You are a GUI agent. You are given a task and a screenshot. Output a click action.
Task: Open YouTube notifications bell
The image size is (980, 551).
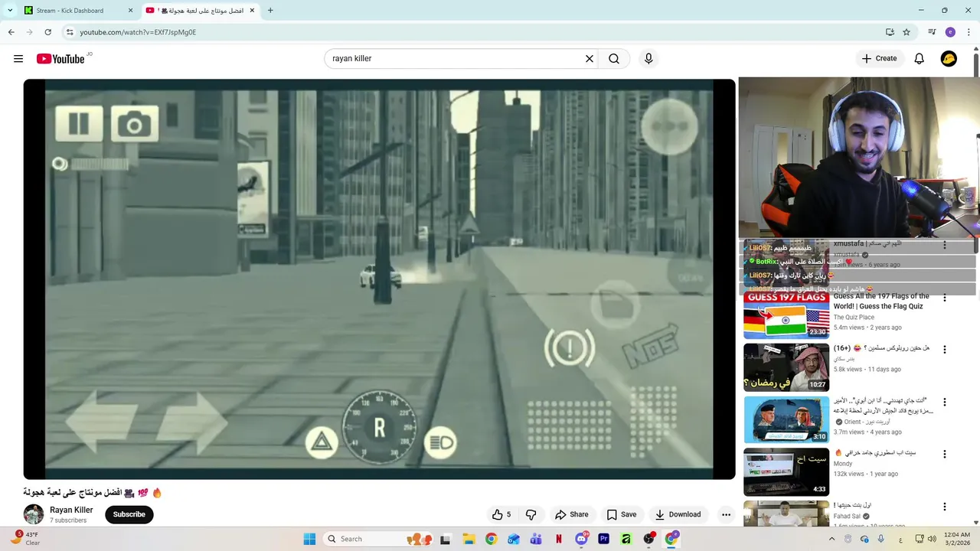920,59
